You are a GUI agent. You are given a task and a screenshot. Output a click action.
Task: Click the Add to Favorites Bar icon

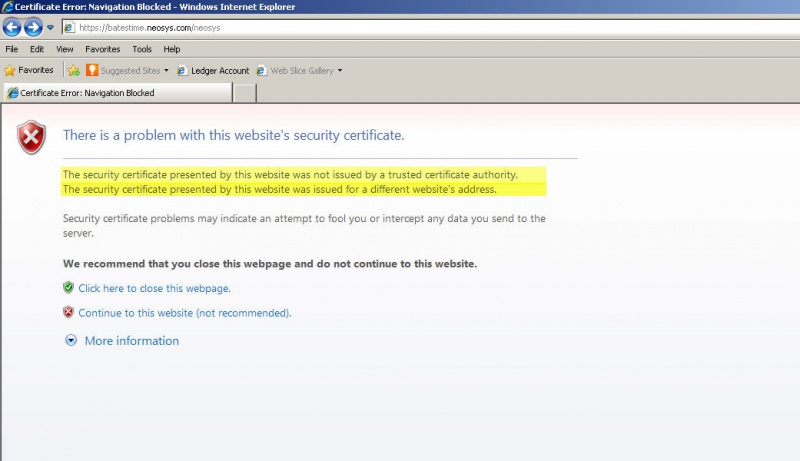coord(74,70)
